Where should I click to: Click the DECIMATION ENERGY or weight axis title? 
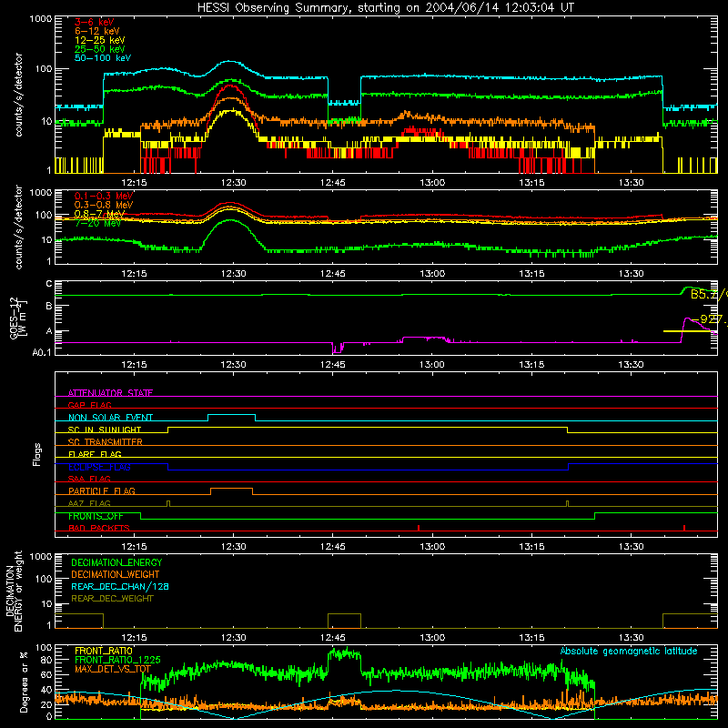(14, 591)
